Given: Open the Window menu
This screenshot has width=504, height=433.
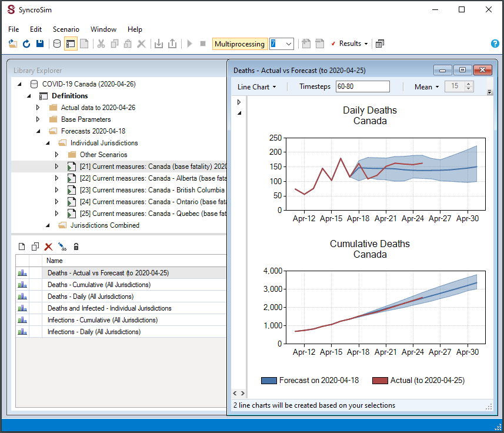Looking at the screenshot, I should [x=103, y=29].
